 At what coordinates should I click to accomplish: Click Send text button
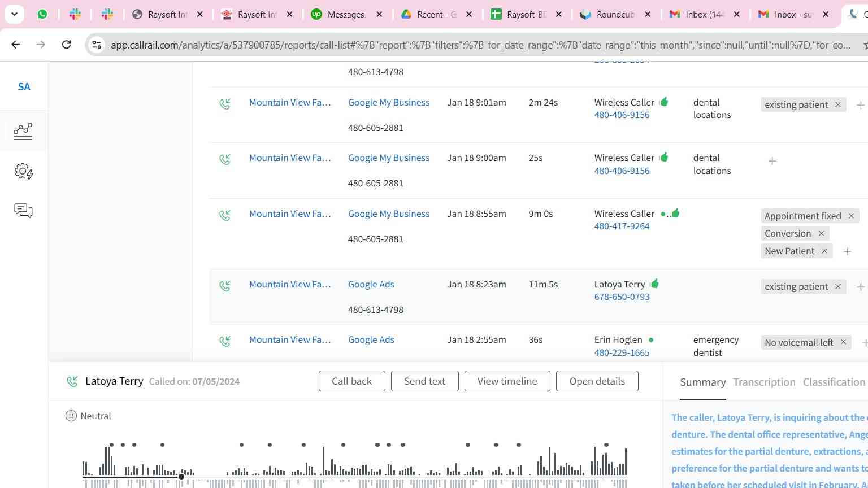point(424,381)
